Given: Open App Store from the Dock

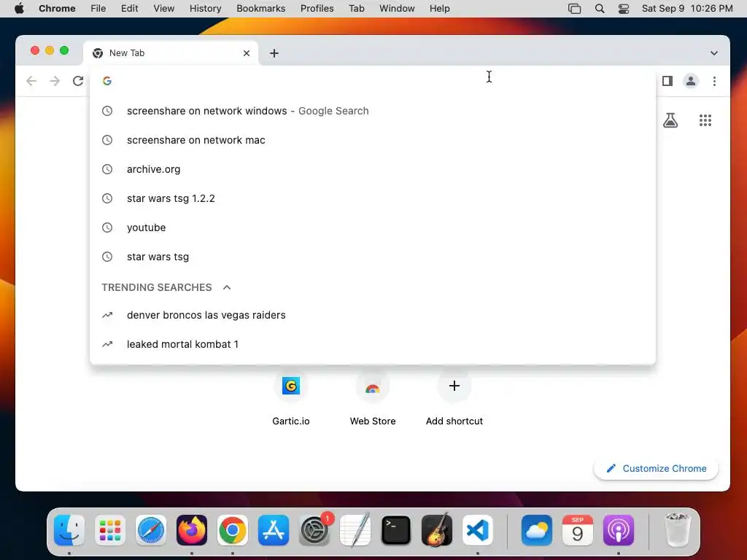Looking at the screenshot, I should pyautogui.click(x=274, y=530).
